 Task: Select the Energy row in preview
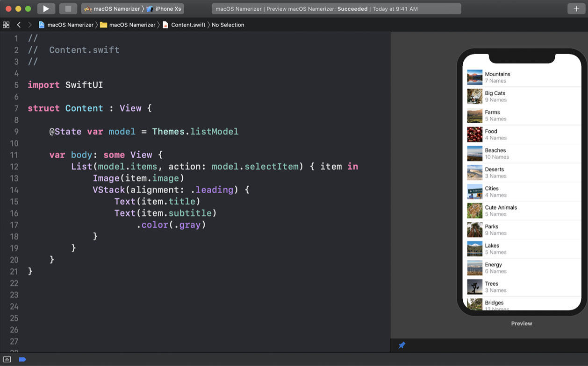click(522, 268)
